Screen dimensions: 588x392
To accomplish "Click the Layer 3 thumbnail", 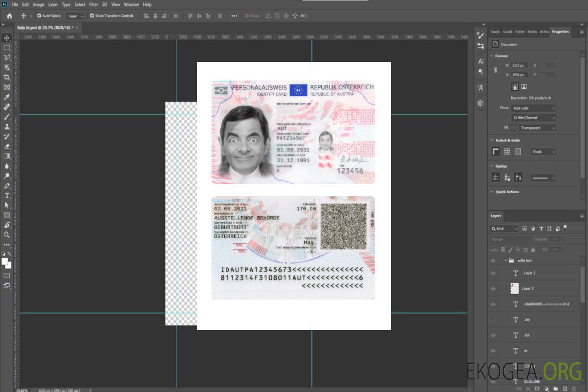I will [515, 289].
